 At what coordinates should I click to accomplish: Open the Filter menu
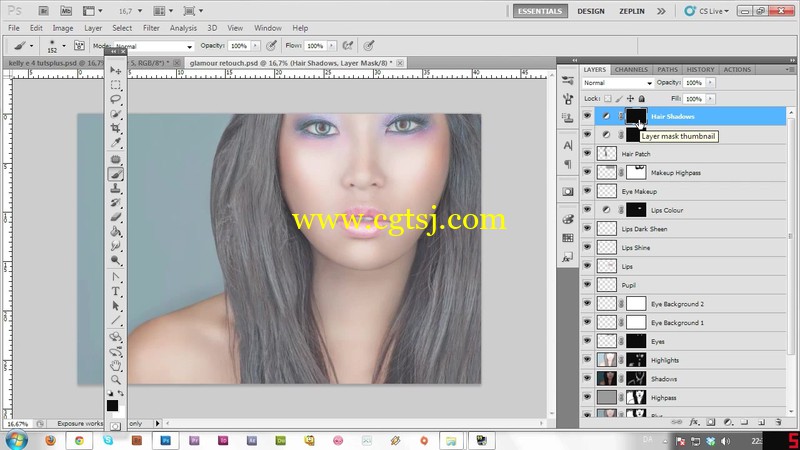(x=151, y=28)
